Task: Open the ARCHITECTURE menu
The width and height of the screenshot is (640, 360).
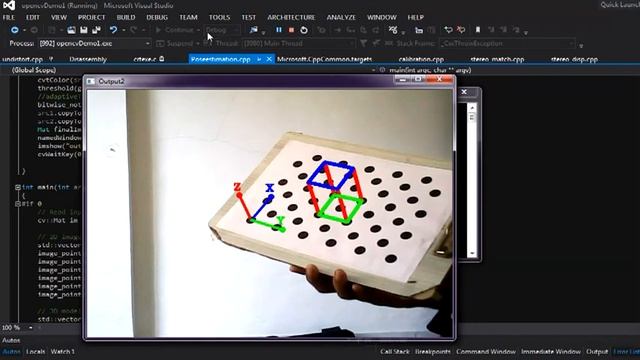Action: [291, 18]
